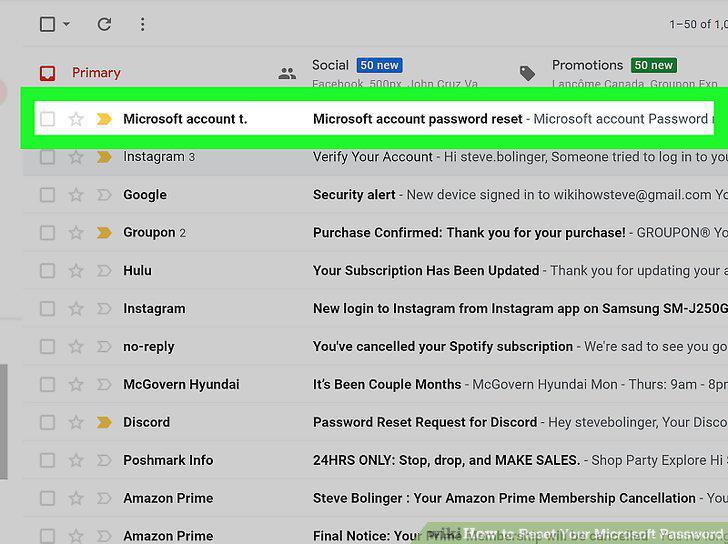Viewport: 728px width, 544px height.
Task: Open the It's Been Couple Months email
Action: (x=375, y=384)
